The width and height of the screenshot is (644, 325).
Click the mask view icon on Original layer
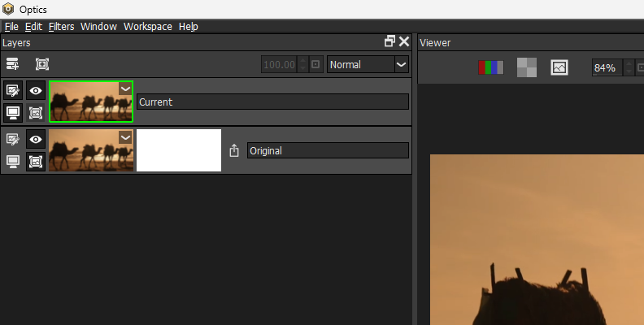36,161
